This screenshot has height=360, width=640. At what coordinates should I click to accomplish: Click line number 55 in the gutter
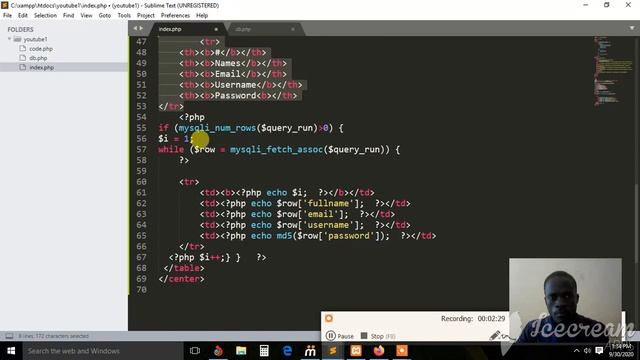[141, 128]
